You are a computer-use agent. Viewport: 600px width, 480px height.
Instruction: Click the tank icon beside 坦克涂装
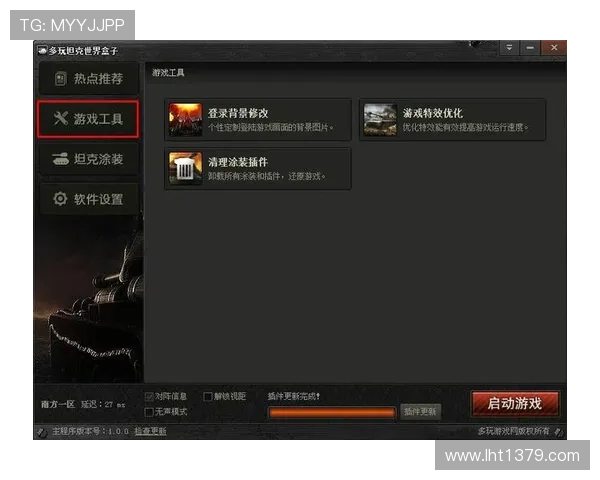tap(60, 158)
